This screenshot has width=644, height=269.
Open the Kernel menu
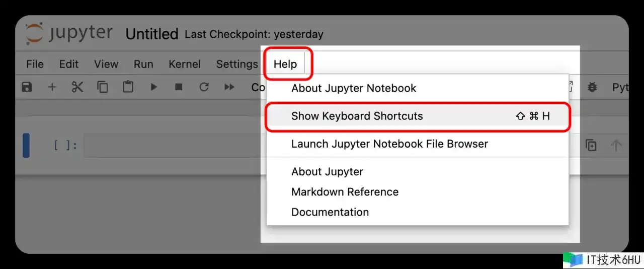click(x=185, y=64)
